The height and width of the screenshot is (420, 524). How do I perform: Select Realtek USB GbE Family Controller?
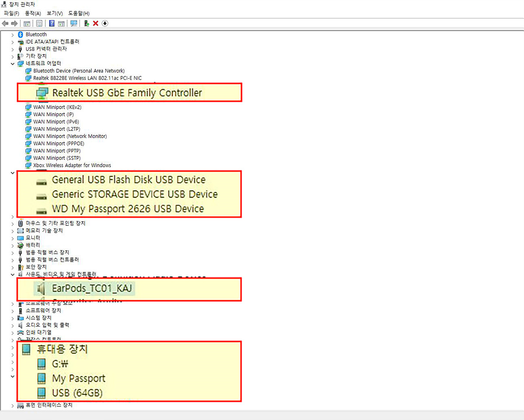pos(127,93)
